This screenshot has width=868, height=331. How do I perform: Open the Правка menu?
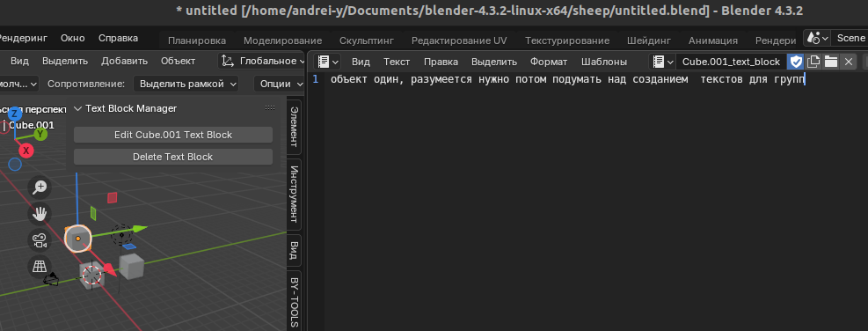tap(441, 62)
